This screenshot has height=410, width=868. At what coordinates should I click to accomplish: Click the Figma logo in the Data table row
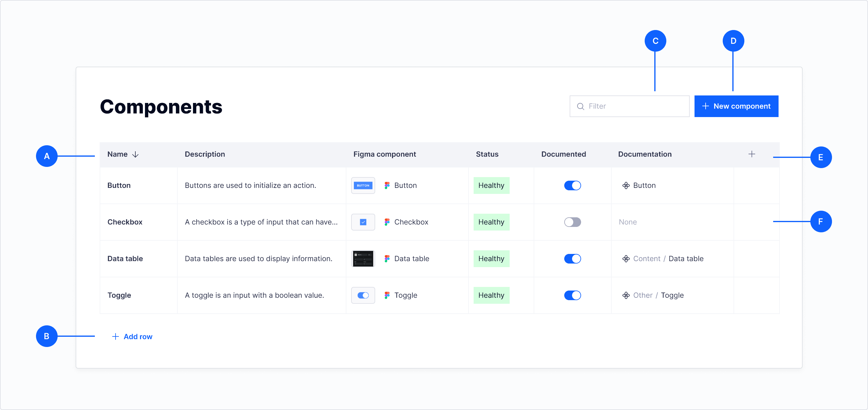[387, 259]
